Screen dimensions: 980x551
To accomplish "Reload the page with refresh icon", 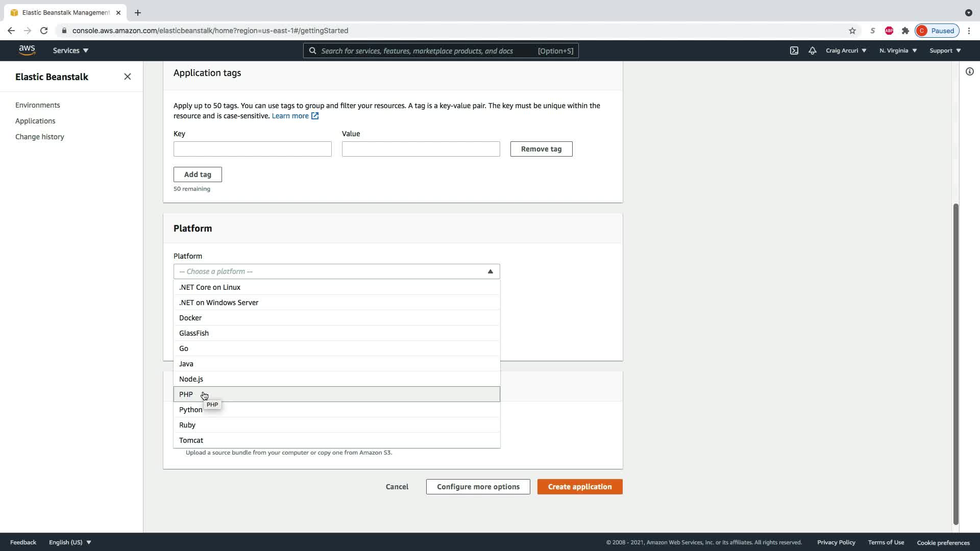I will tap(44, 31).
